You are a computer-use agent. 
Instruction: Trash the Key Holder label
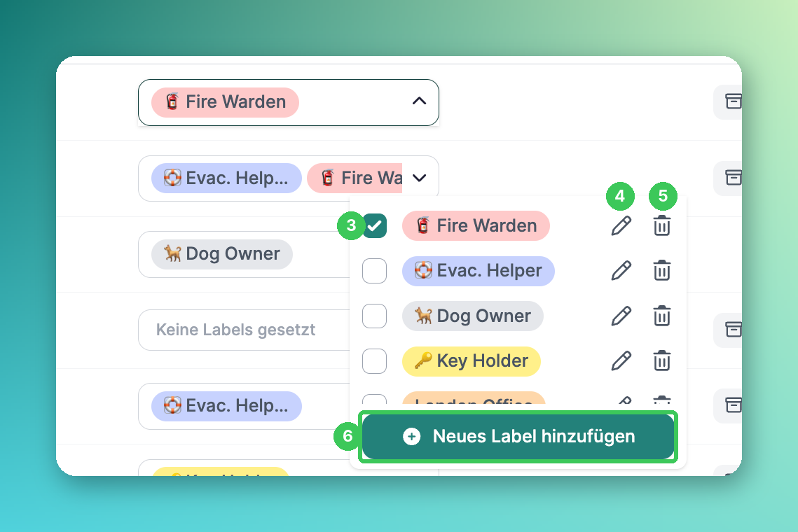pyautogui.click(x=661, y=360)
